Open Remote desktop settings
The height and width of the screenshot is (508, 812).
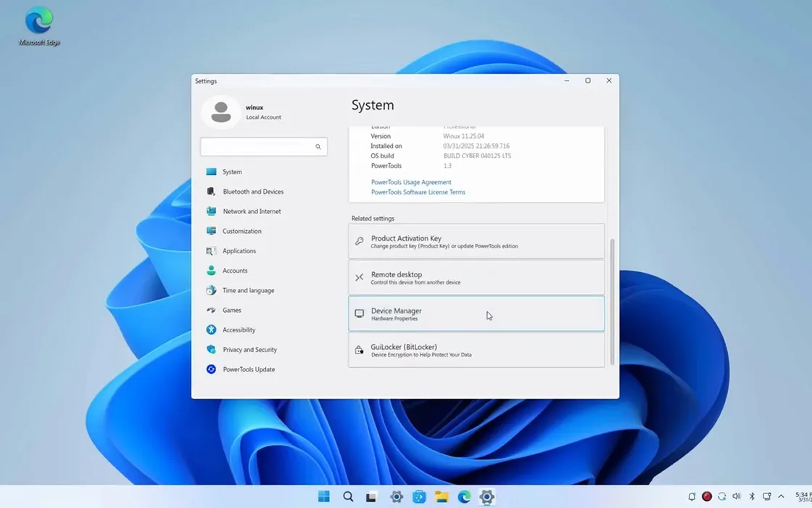pyautogui.click(x=476, y=277)
